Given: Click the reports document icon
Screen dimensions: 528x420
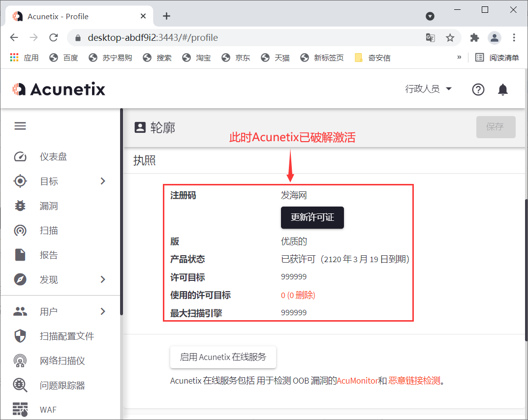Looking at the screenshot, I should click(20, 255).
